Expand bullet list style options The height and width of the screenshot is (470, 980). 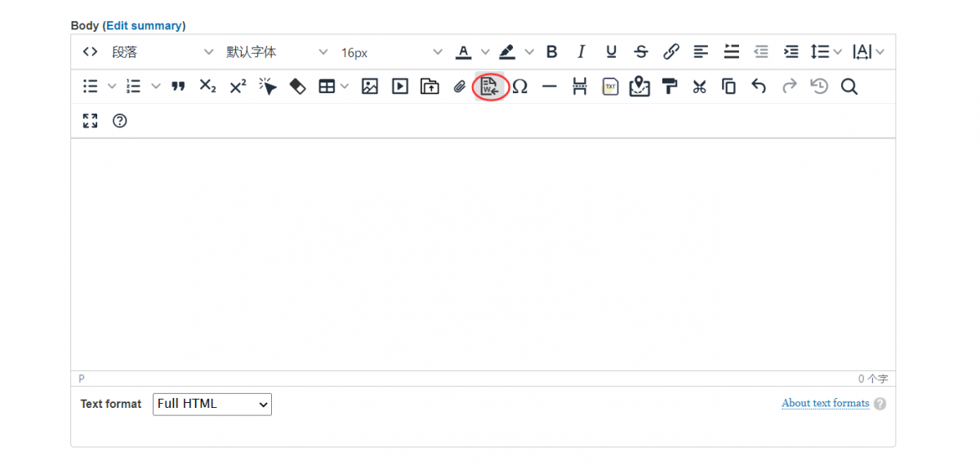tap(112, 87)
